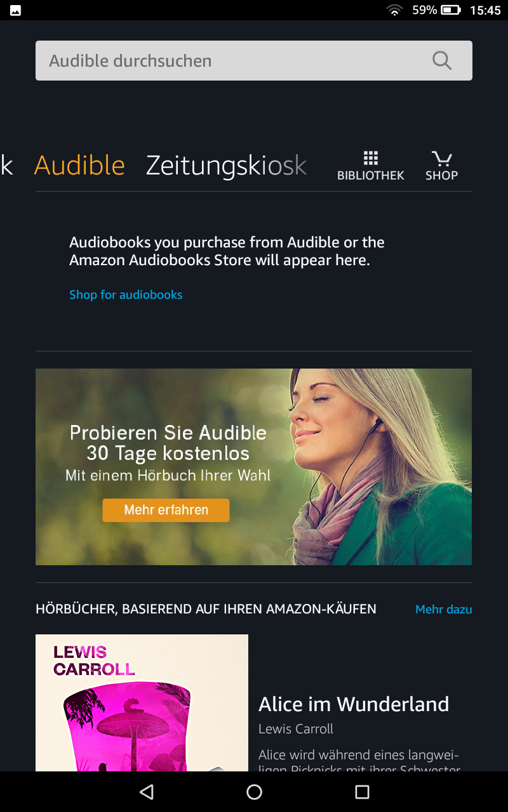508x812 pixels.
Task: Open the Shop for audiobooks link
Action: tap(126, 295)
